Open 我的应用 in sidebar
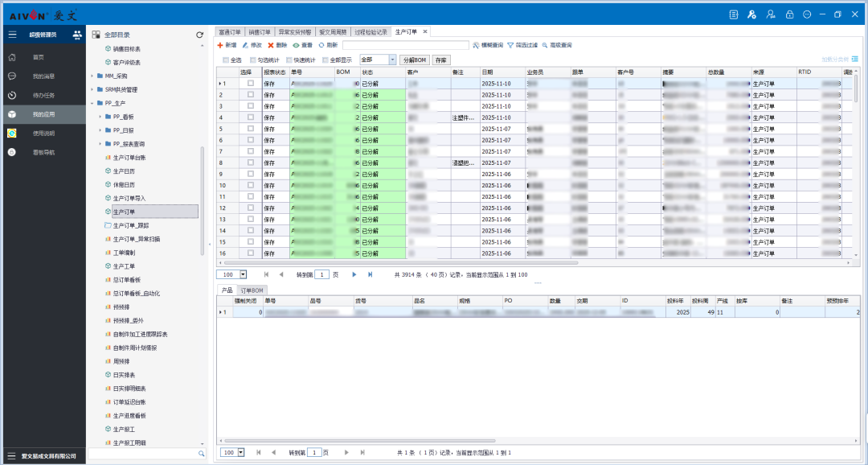868x465 pixels. pos(43,114)
